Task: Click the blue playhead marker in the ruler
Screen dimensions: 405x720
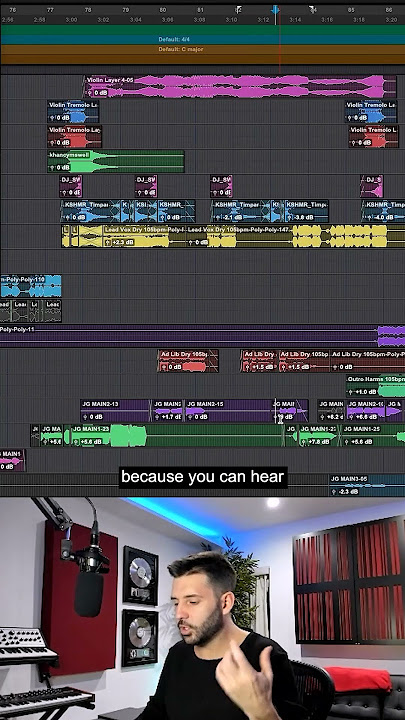Action: click(x=276, y=10)
